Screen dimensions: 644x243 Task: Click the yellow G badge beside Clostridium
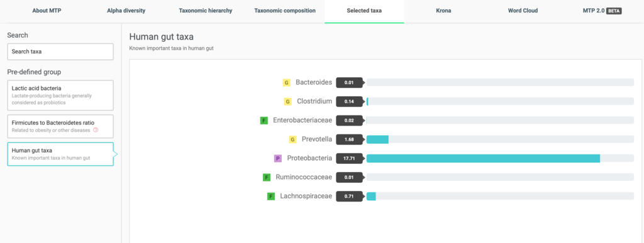[x=287, y=102]
